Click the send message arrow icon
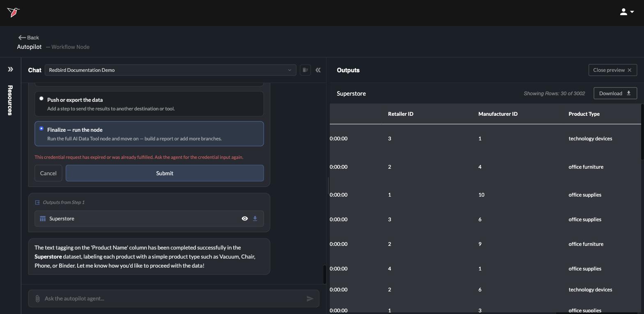 (310, 299)
